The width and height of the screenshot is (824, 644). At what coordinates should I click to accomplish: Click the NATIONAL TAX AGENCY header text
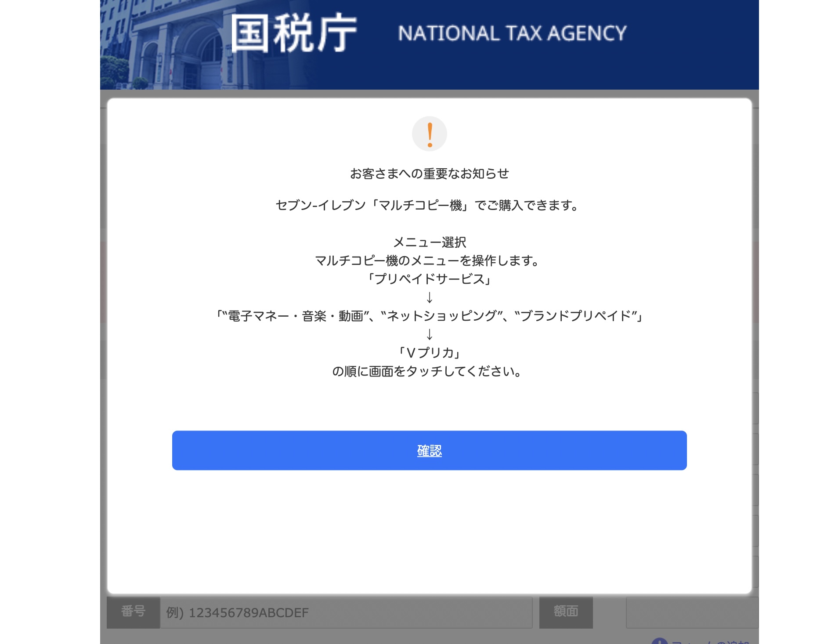click(512, 33)
